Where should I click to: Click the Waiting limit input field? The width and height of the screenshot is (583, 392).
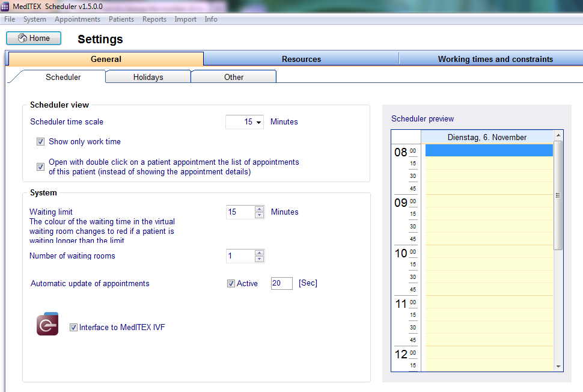pyautogui.click(x=240, y=212)
